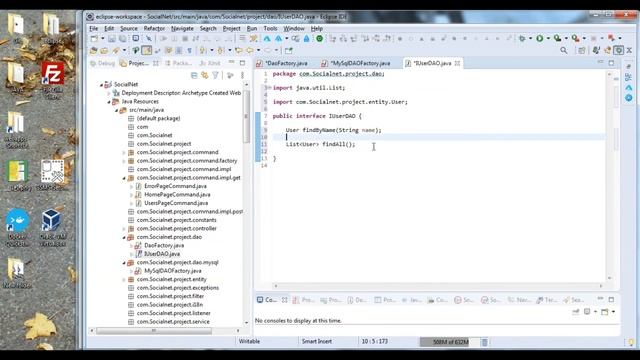Expand com.Socialnet.project.entity package
The width and height of the screenshot is (640, 360).
(124, 280)
